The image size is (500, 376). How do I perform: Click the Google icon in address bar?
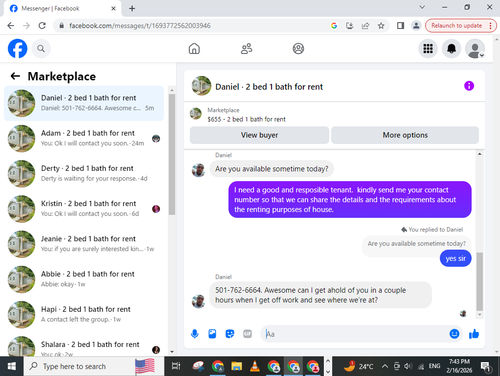tap(334, 26)
